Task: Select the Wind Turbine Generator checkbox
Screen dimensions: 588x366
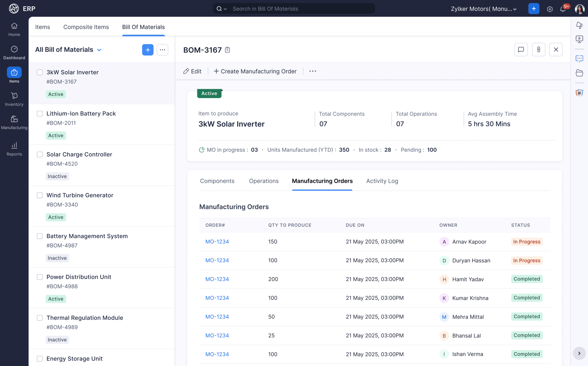Action: (40, 195)
